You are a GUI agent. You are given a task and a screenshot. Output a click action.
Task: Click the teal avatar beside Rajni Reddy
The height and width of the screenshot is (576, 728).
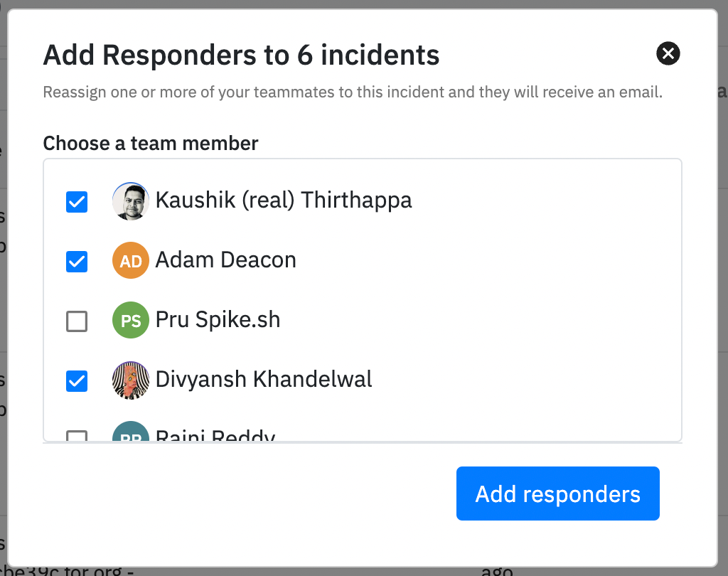pyautogui.click(x=131, y=433)
